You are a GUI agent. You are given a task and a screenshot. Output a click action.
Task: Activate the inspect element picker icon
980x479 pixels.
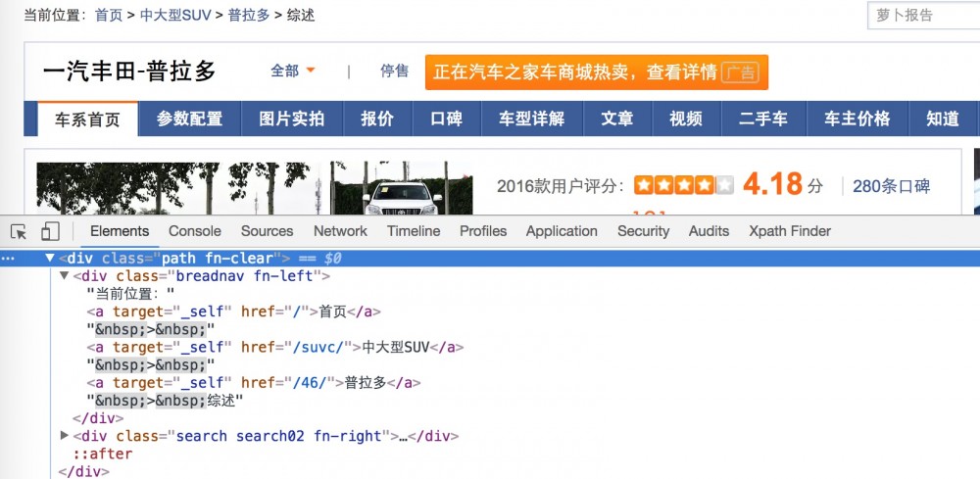click(19, 232)
